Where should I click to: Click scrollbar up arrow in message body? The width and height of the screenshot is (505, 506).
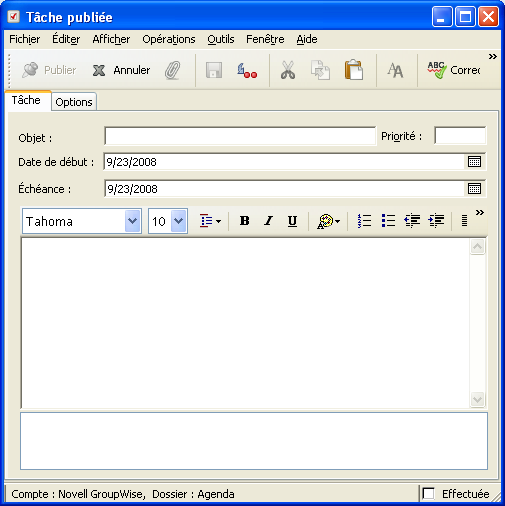tap(477, 247)
